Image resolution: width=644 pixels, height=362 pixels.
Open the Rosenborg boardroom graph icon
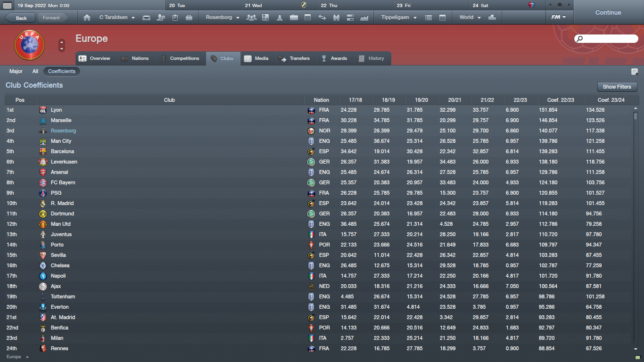(364, 17)
